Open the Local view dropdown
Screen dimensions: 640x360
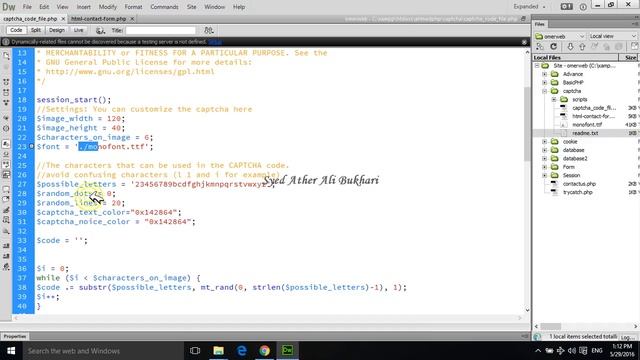point(613,36)
